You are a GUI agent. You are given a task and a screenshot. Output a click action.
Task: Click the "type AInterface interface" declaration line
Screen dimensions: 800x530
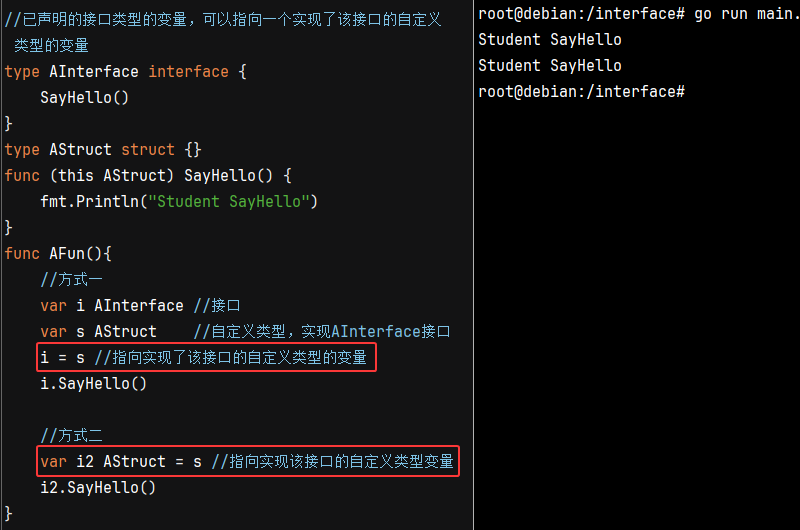tap(125, 72)
